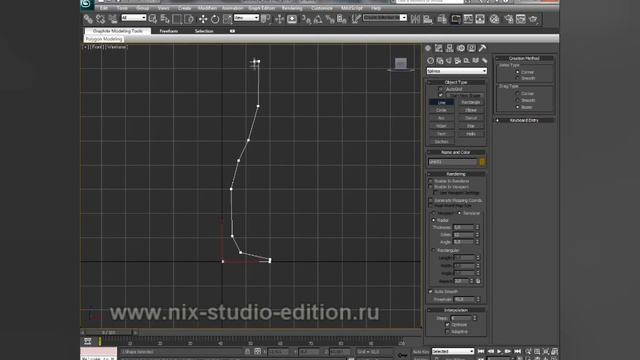Open the key filter Selected dropdown

(453, 351)
